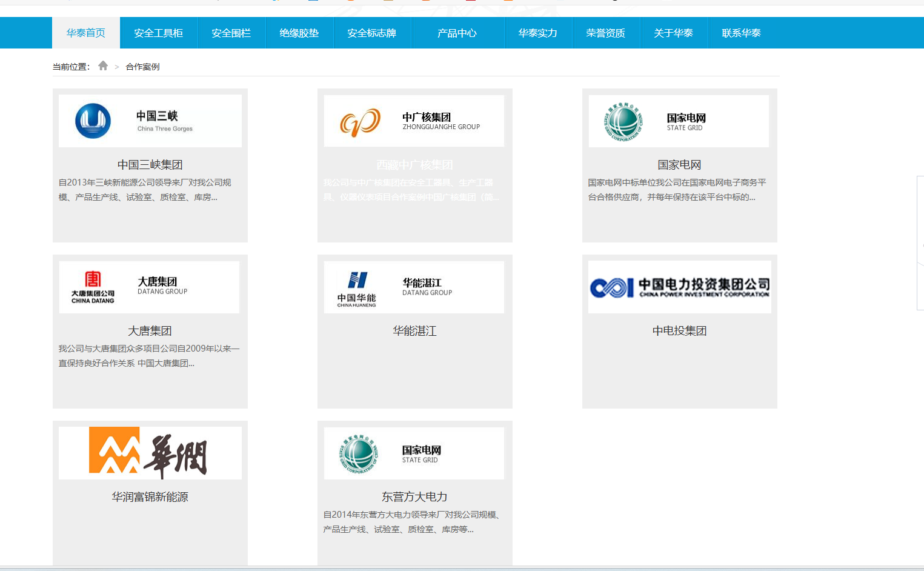The width and height of the screenshot is (924, 571).
Task: Open the 大唐集团 case title link
Action: click(x=150, y=331)
